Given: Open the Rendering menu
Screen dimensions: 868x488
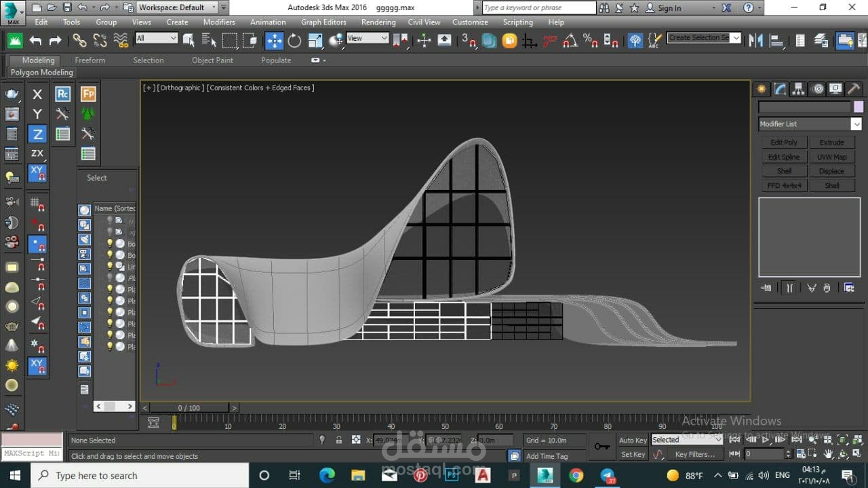Looking at the screenshot, I should click(378, 22).
